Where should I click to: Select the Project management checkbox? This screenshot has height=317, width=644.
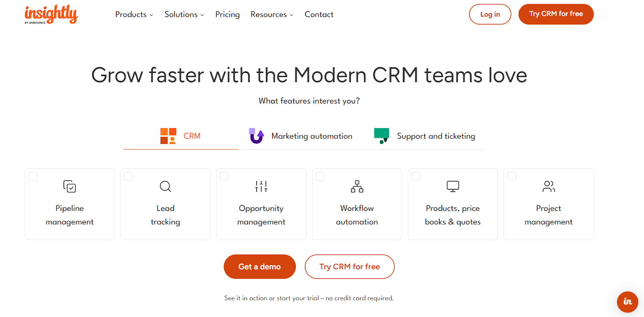pyautogui.click(x=512, y=176)
